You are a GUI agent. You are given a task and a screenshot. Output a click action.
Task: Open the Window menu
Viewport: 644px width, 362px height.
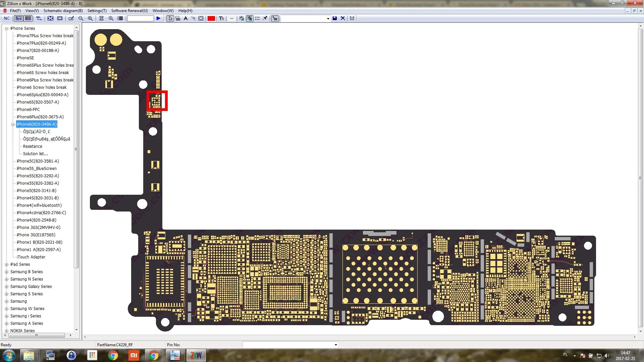point(163,11)
